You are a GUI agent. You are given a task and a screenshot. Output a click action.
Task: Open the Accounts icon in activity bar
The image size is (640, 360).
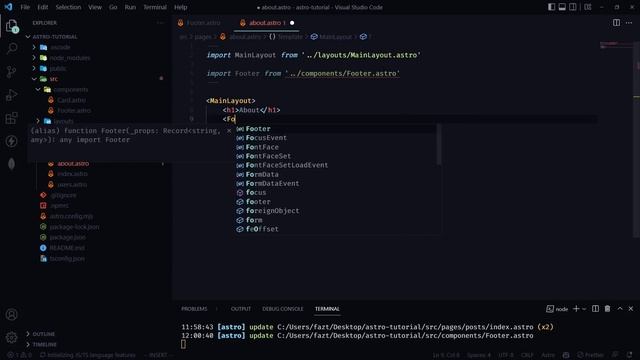pos(12,314)
